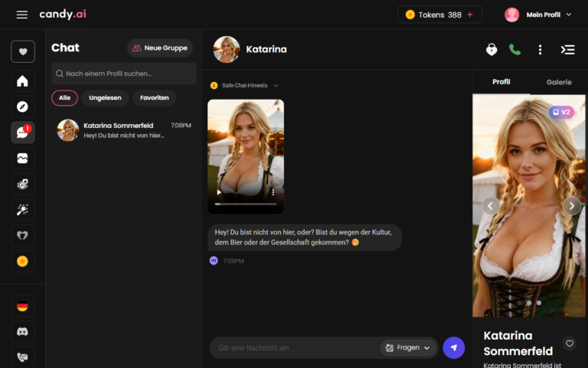Open the image gallery sidebar icon
Viewport: 588px width, 368px height.
23,158
